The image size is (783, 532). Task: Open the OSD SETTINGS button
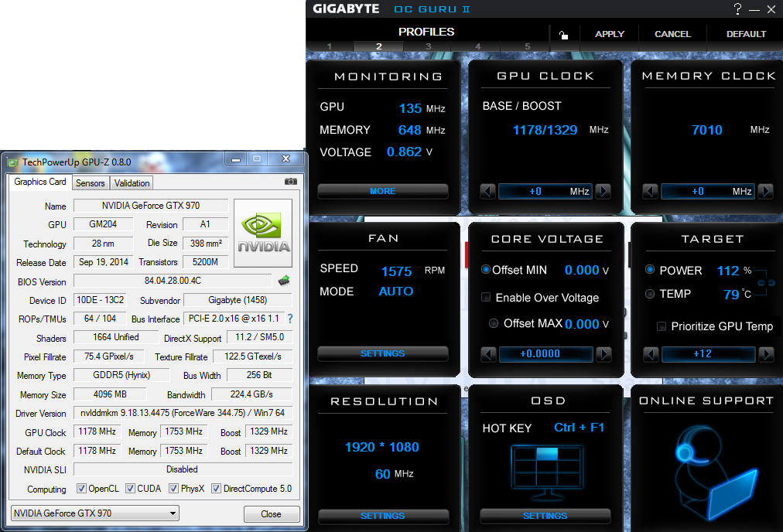tap(545, 516)
